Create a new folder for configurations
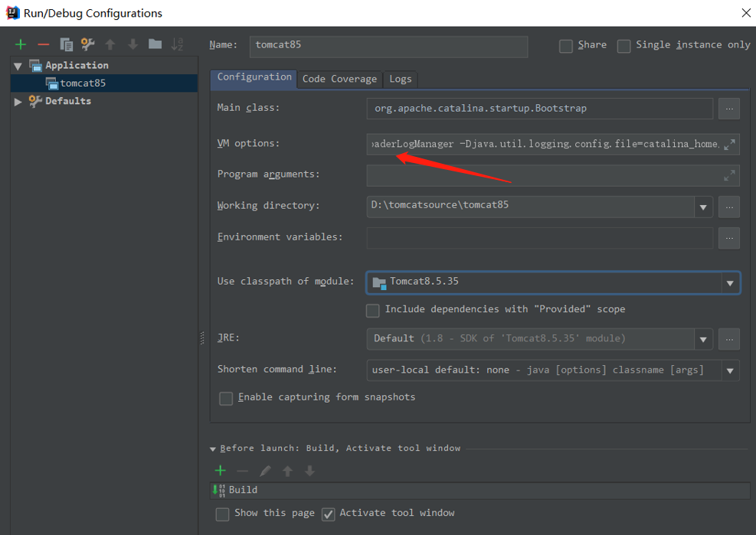 coord(155,44)
